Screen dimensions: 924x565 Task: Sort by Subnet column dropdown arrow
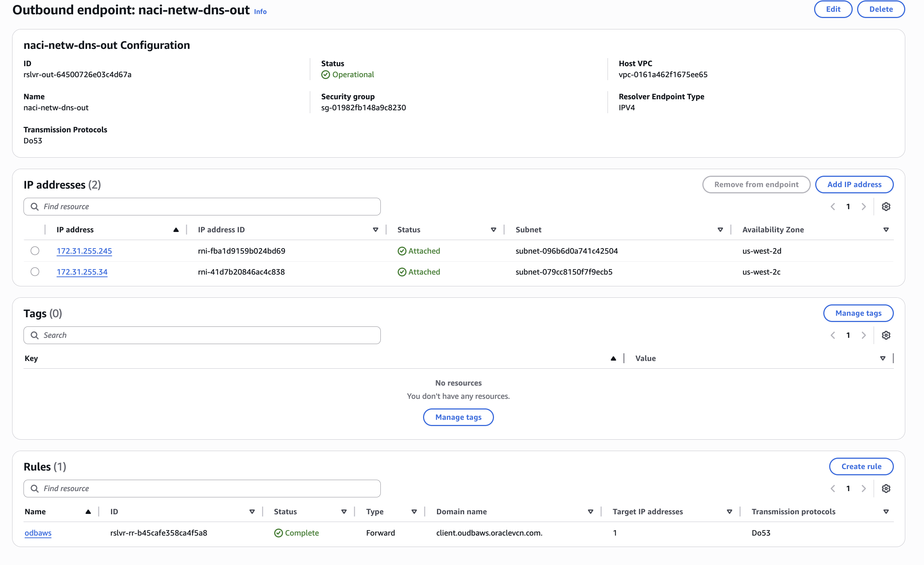(720, 230)
